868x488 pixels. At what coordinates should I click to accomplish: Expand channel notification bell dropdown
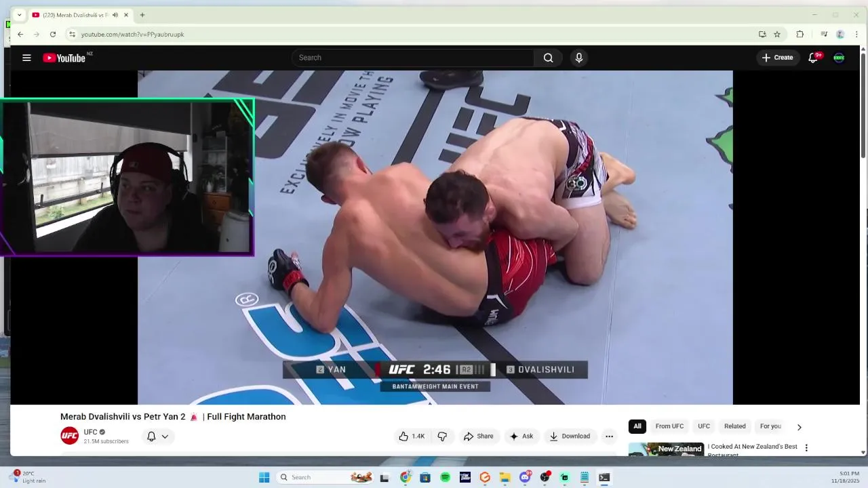157,436
